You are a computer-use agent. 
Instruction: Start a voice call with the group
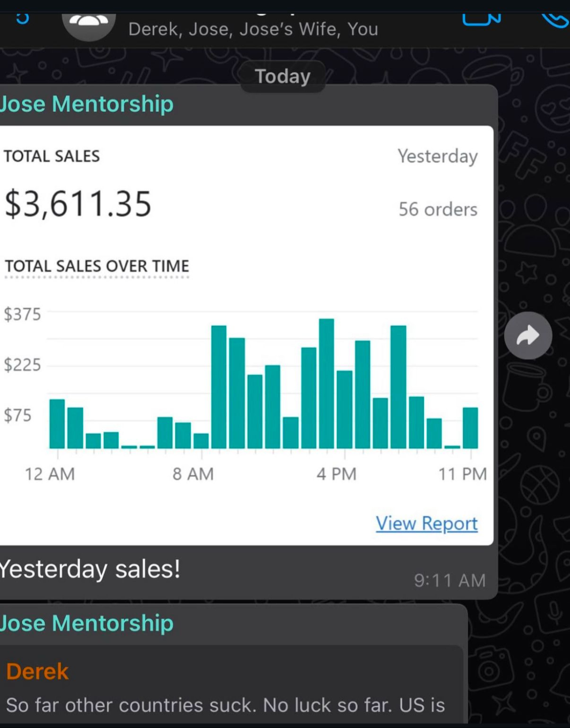[555, 20]
